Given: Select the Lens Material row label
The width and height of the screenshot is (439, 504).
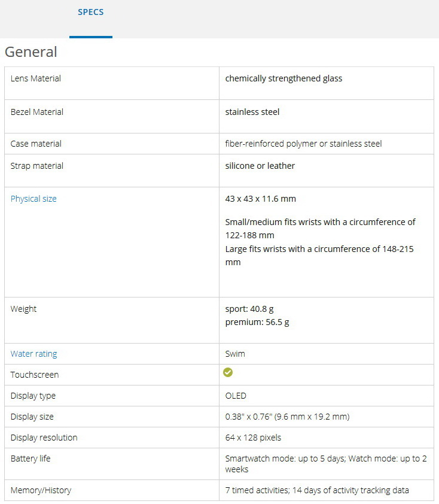Looking at the screenshot, I should tap(36, 78).
